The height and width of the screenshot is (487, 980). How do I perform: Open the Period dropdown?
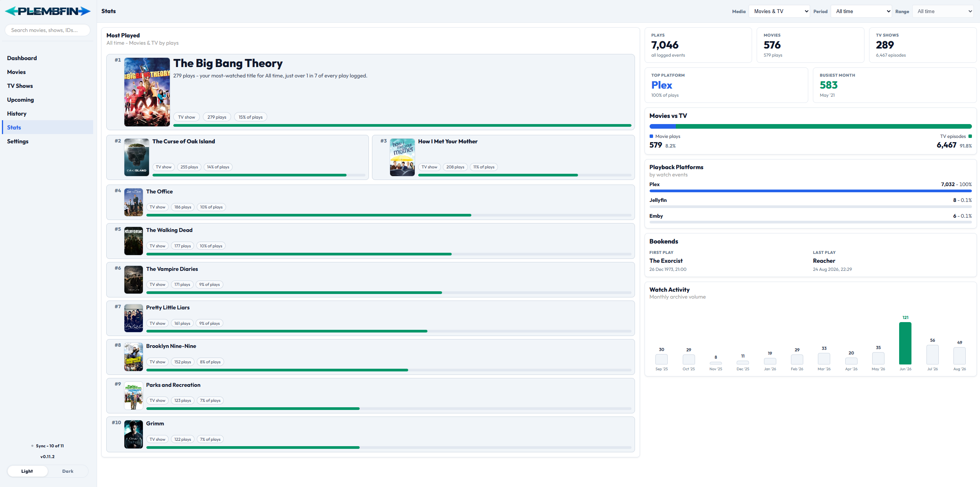click(861, 11)
